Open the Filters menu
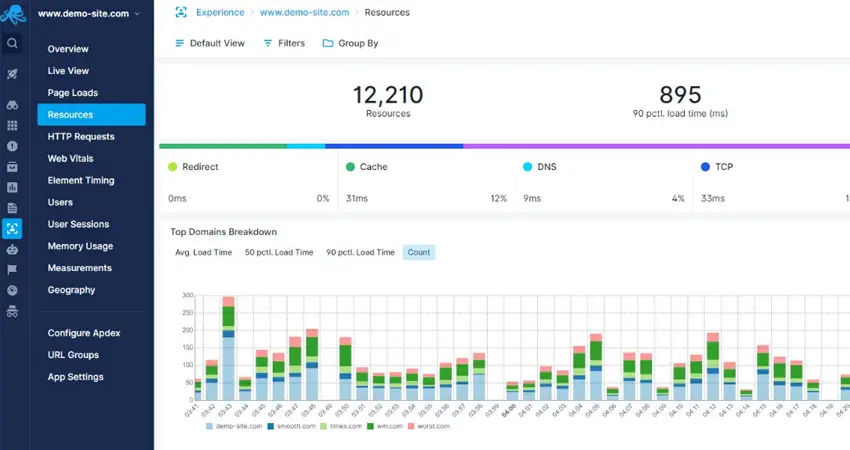 (284, 43)
